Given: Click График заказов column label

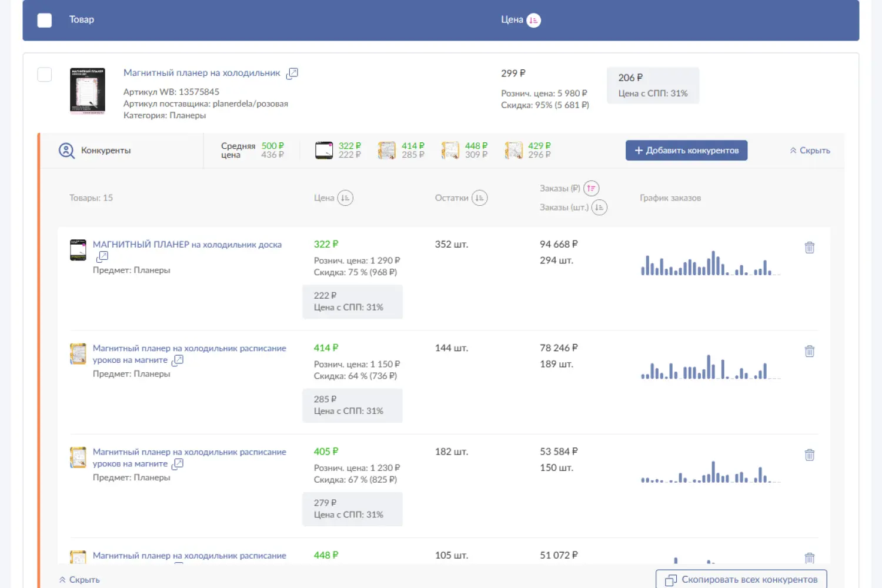Looking at the screenshot, I should pos(670,198).
